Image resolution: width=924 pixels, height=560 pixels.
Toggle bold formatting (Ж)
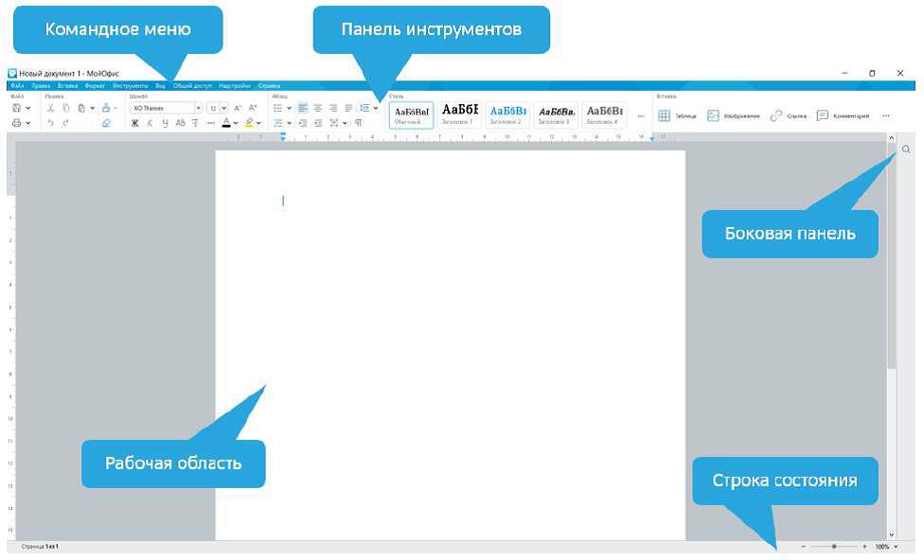(134, 123)
